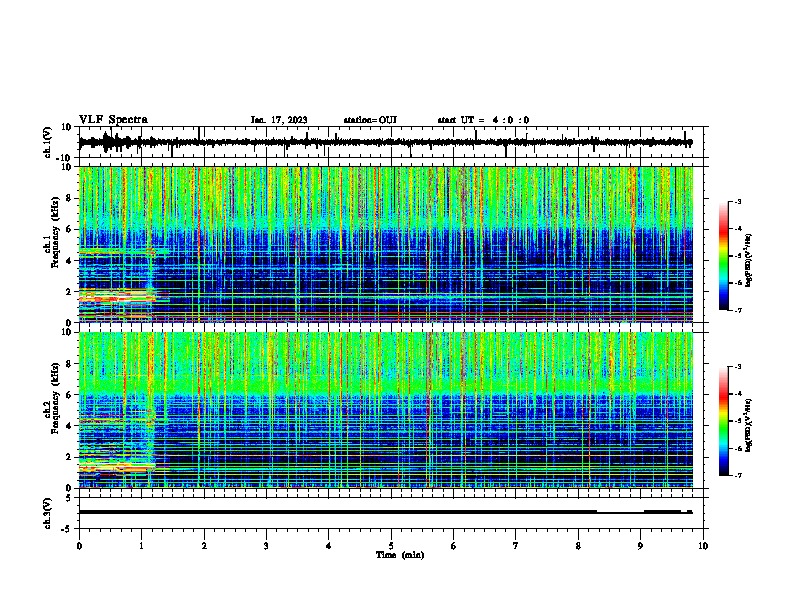
Task: Click time axis tick label "1"
Action: tap(141, 546)
